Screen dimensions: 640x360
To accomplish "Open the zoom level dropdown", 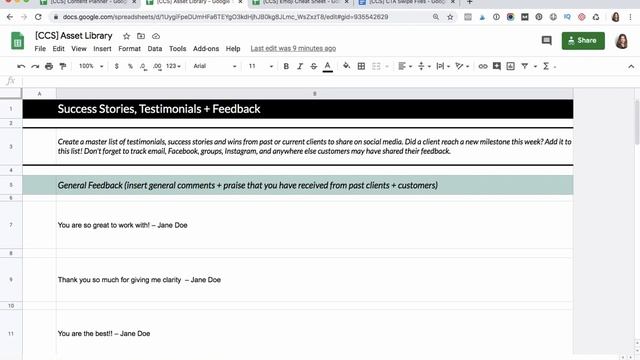I will pyautogui.click(x=91, y=66).
